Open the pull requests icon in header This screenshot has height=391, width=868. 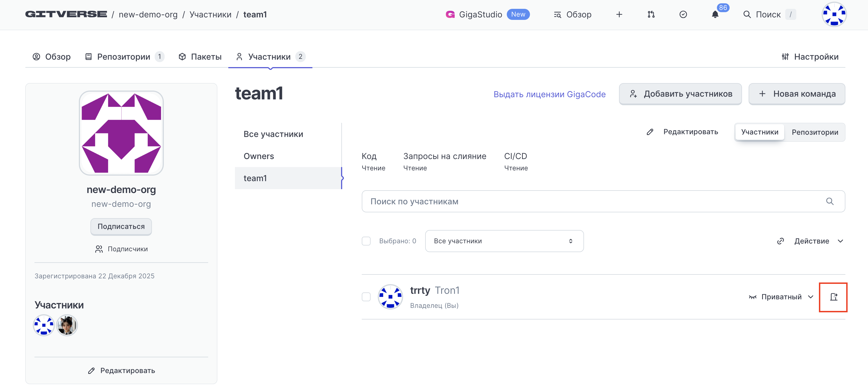click(651, 15)
